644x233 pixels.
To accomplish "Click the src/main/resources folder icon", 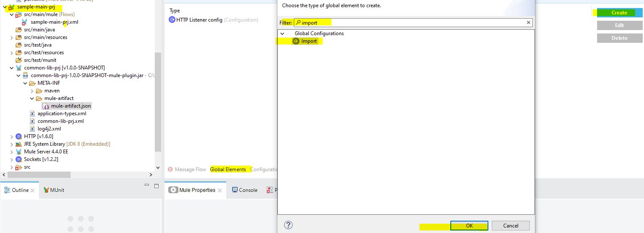I will pos(19,37).
